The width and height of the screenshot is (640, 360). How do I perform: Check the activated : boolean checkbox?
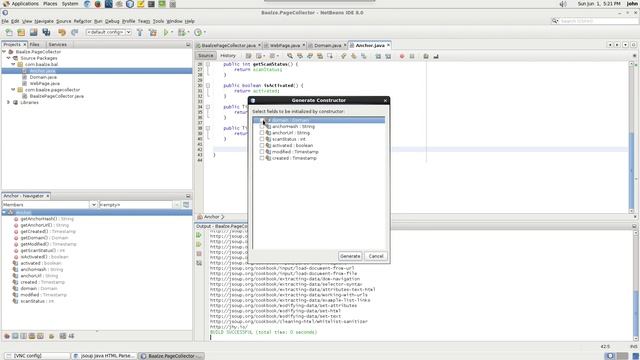coord(262,145)
